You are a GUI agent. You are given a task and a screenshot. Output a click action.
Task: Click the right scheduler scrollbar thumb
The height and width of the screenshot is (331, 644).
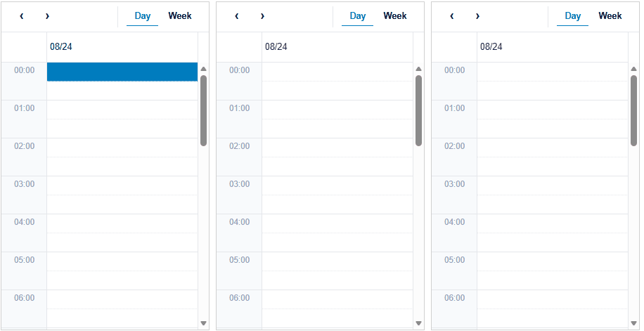[633, 110]
